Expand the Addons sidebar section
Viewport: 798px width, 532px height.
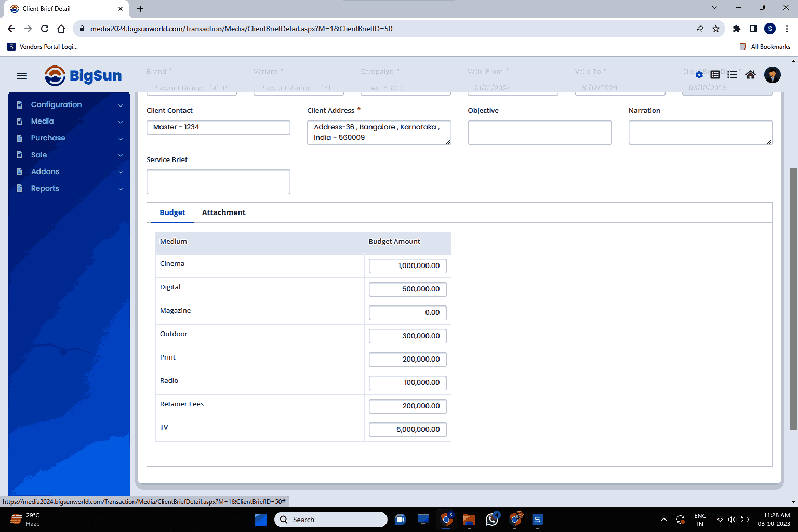pos(69,171)
